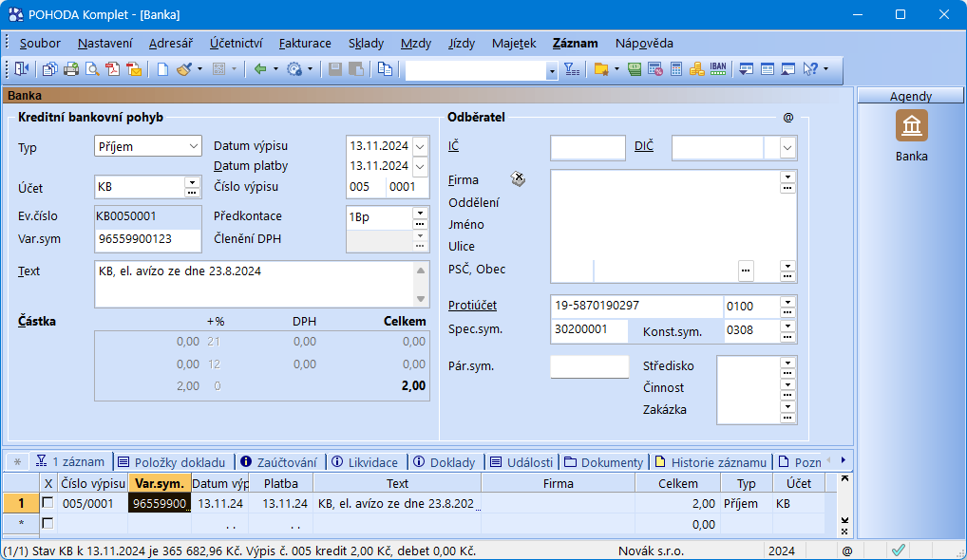This screenshot has width=967, height=560.
Task: Switch to the Likvidace tab
Action: [365, 462]
